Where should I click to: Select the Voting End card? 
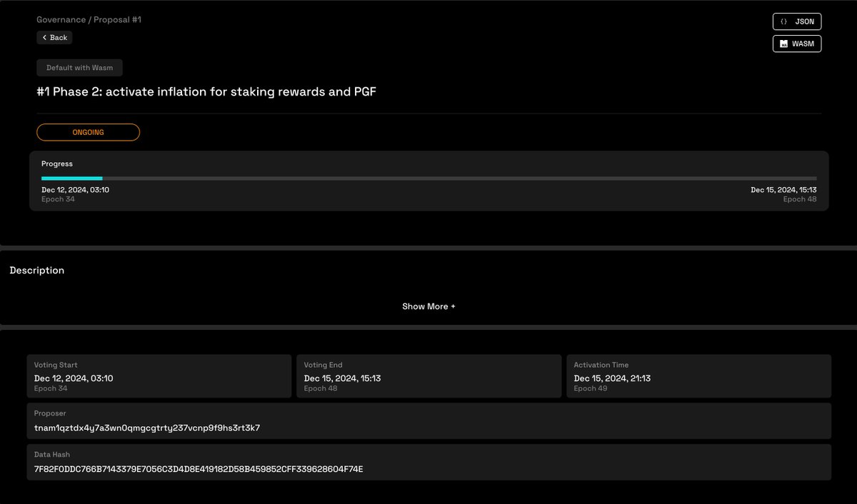tap(428, 377)
